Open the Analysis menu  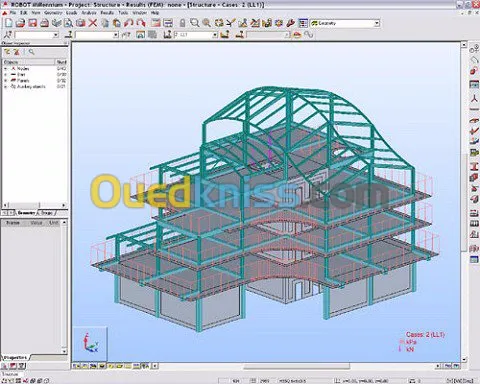click(x=89, y=13)
